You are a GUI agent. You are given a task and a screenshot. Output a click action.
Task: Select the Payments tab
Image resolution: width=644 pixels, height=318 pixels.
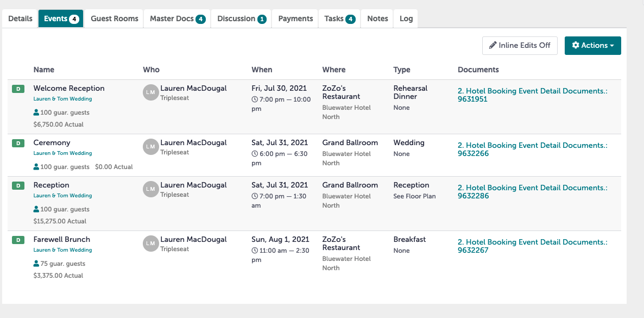[x=295, y=18]
